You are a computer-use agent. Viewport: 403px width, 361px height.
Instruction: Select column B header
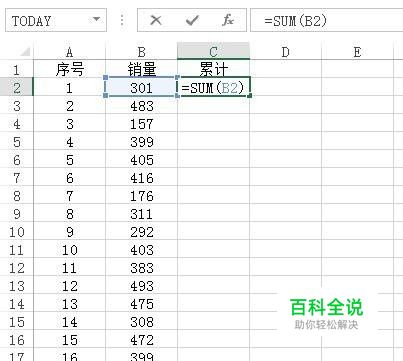[141, 52]
